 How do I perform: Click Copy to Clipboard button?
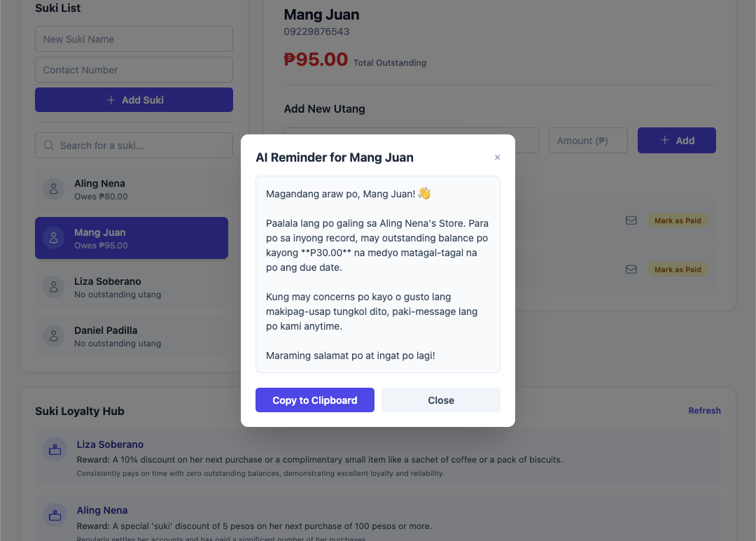pyautogui.click(x=314, y=400)
